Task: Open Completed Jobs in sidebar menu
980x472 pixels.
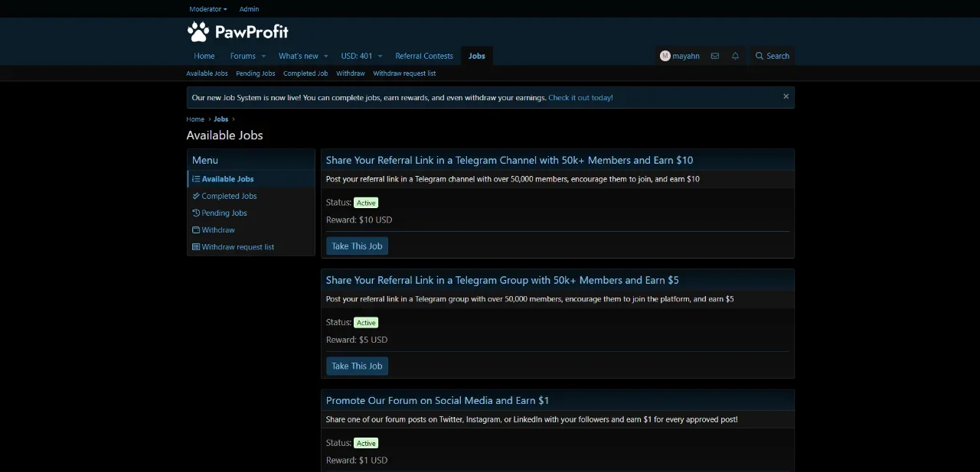Action: point(229,196)
